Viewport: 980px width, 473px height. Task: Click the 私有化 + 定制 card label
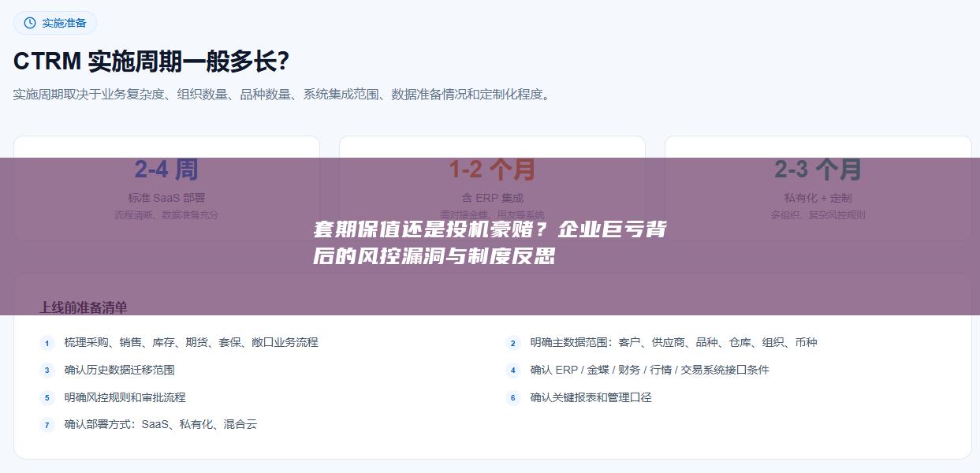tap(818, 198)
